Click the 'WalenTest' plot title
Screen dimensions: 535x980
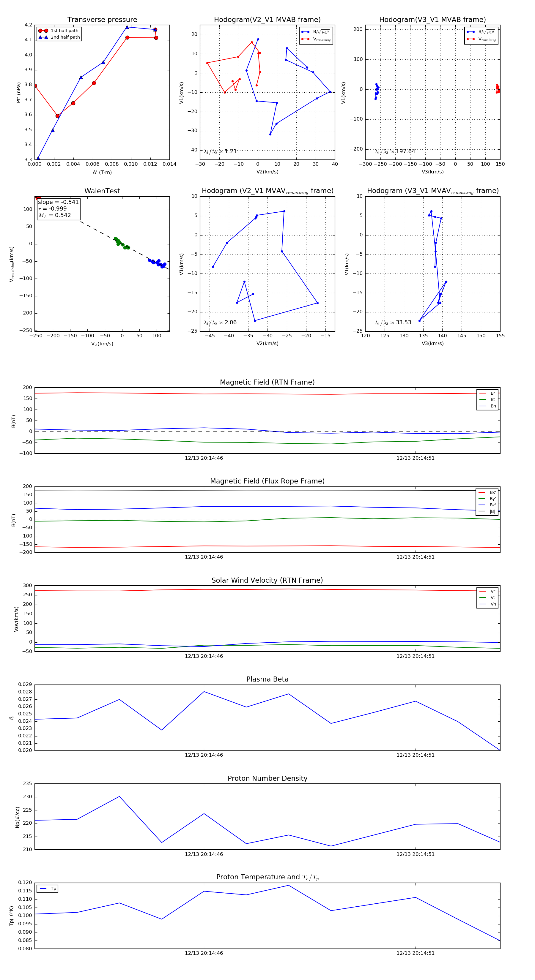(102, 191)
